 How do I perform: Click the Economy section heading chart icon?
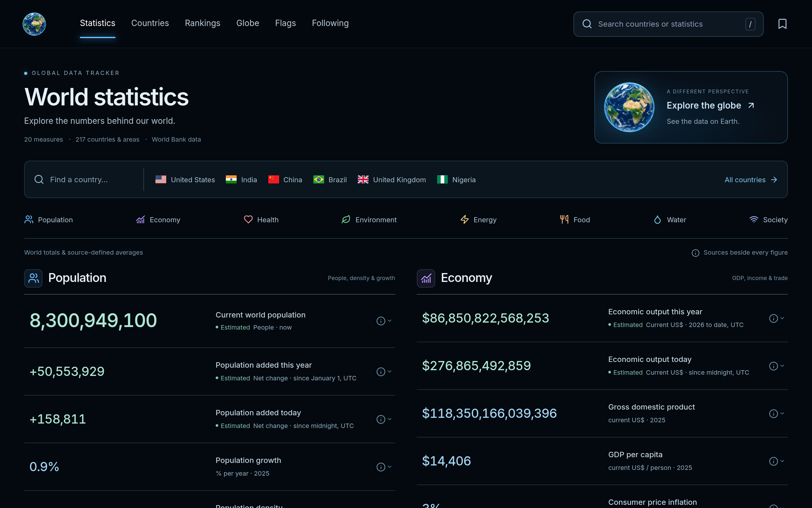click(426, 278)
